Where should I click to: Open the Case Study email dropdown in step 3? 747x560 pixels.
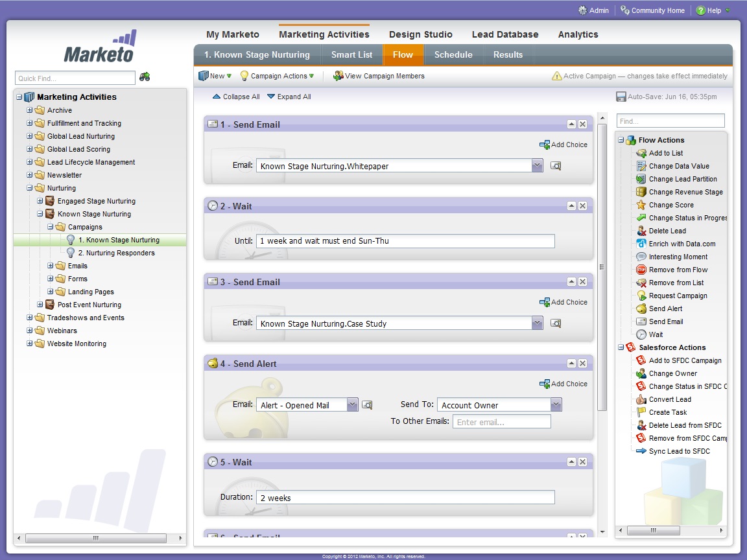537,323
